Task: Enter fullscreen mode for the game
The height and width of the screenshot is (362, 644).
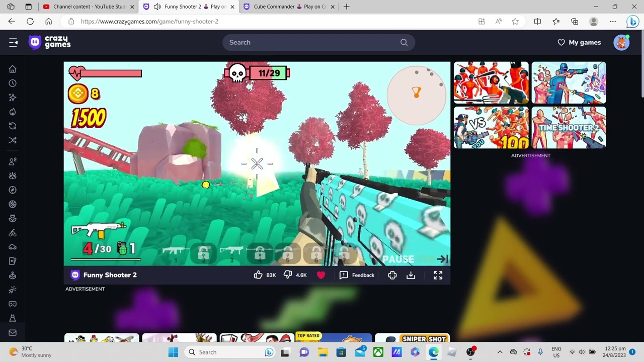Action: (x=438, y=275)
